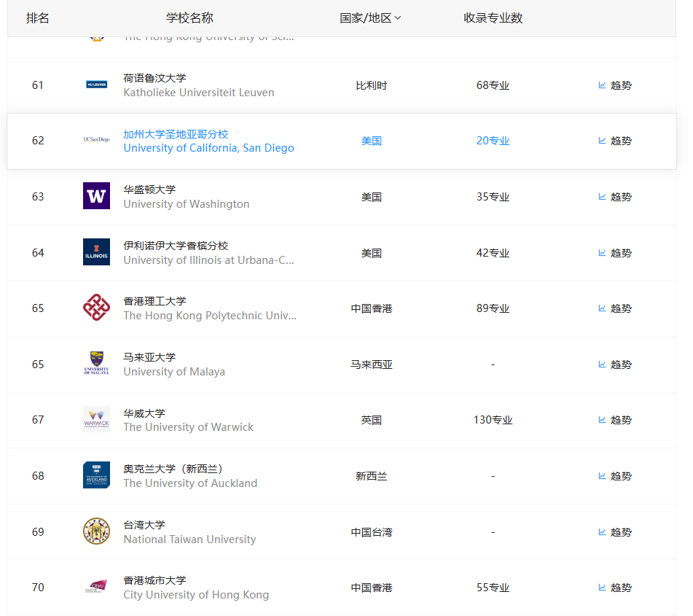Click 马来西亚 country cell
The image size is (693, 616).
371,364
